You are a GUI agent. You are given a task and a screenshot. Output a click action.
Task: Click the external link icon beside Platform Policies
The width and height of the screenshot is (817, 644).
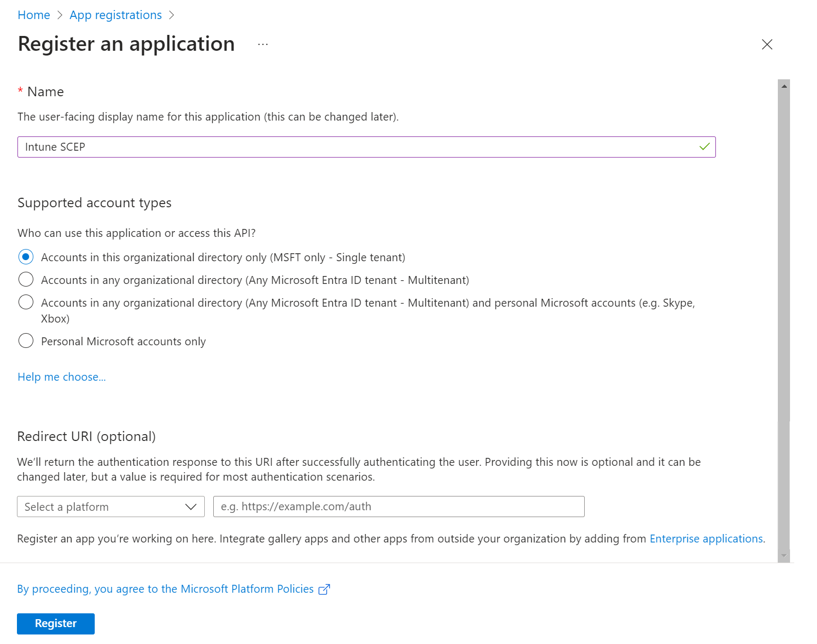tap(324, 590)
